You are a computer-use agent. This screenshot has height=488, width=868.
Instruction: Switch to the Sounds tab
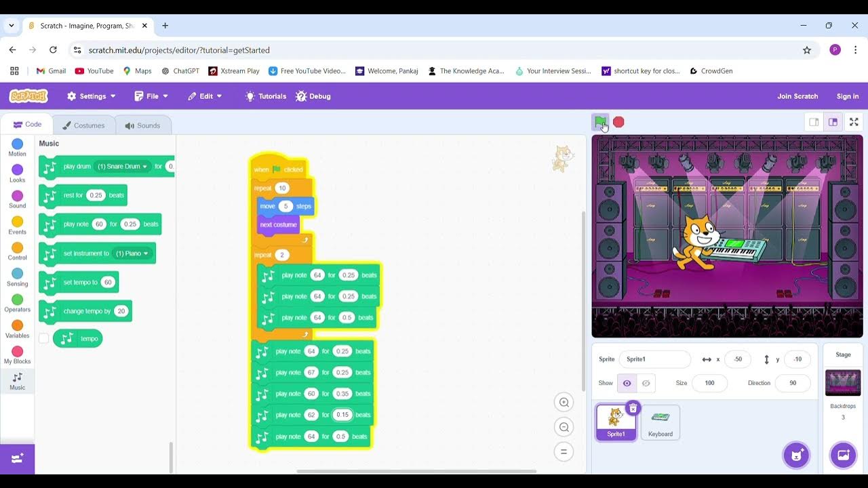[x=142, y=125]
